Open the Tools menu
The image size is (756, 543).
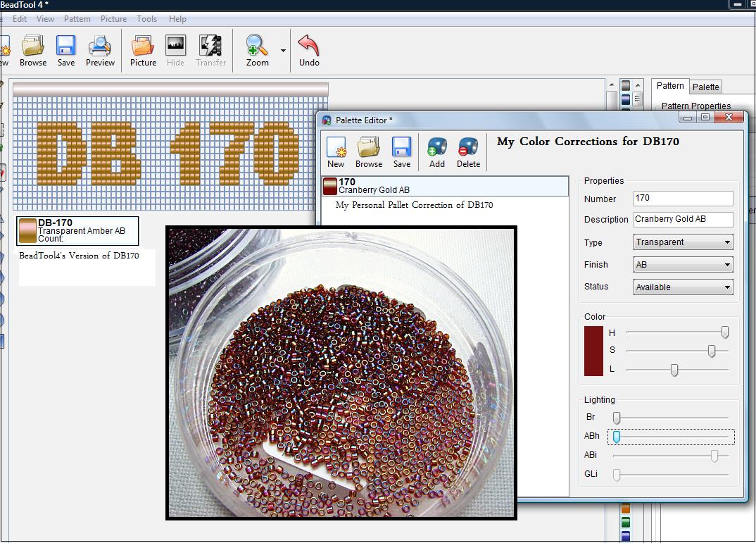click(146, 19)
